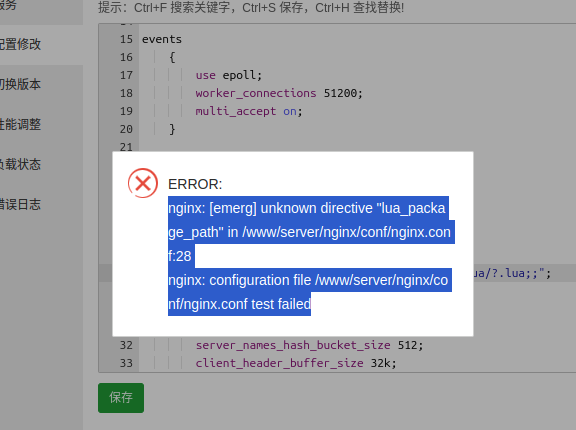Click the green 保存 save button

pyautogui.click(x=121, y=398)
